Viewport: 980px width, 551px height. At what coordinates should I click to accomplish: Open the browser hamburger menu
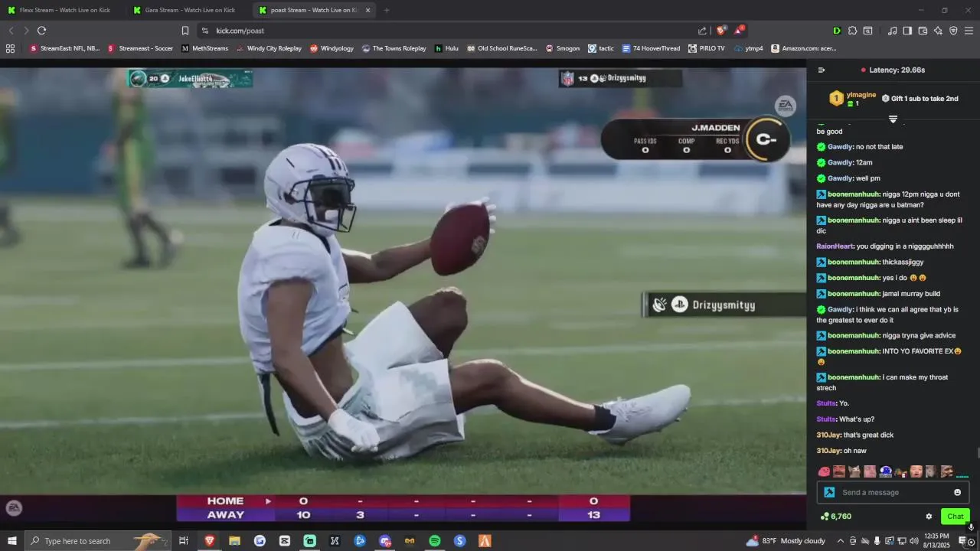969,31
